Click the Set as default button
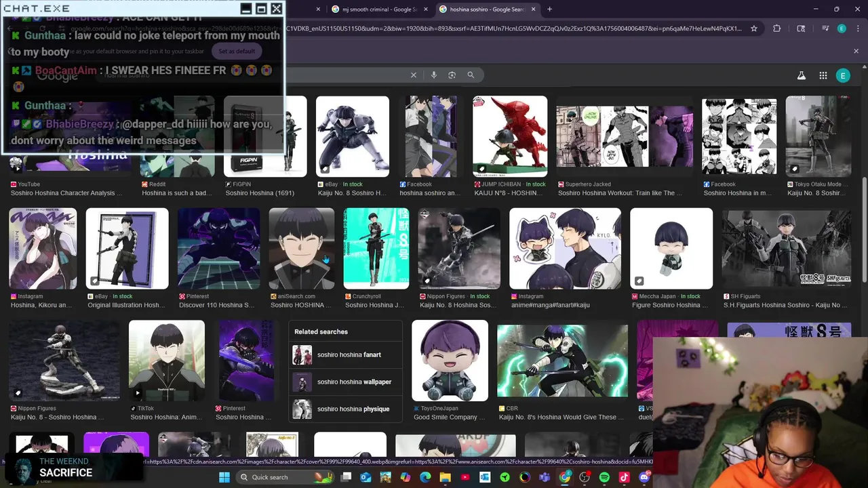This screenshot has width=868, height=488. [x=237, y=51]
